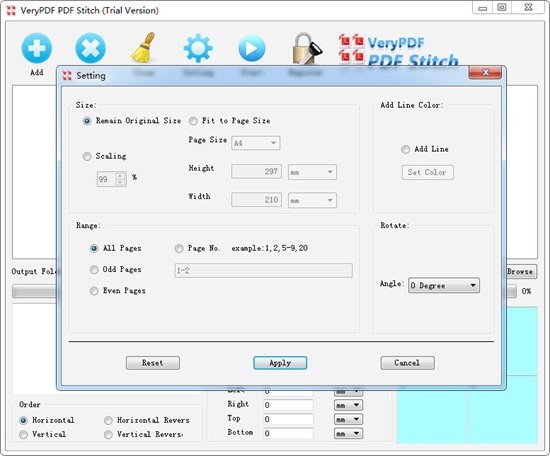550x456 pixels.
Task: Click the Bottom margin value field
Action: [x=288, y=434]
